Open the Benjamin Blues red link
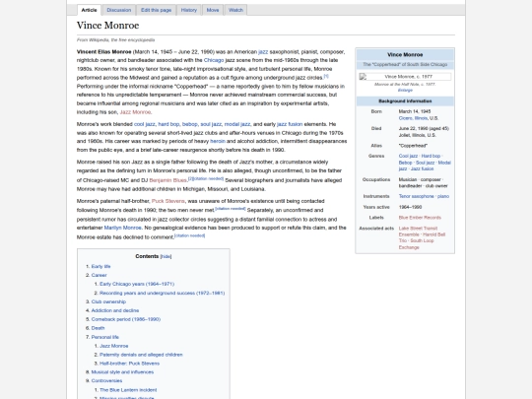The image size is (532, 399). click(167, 180)
